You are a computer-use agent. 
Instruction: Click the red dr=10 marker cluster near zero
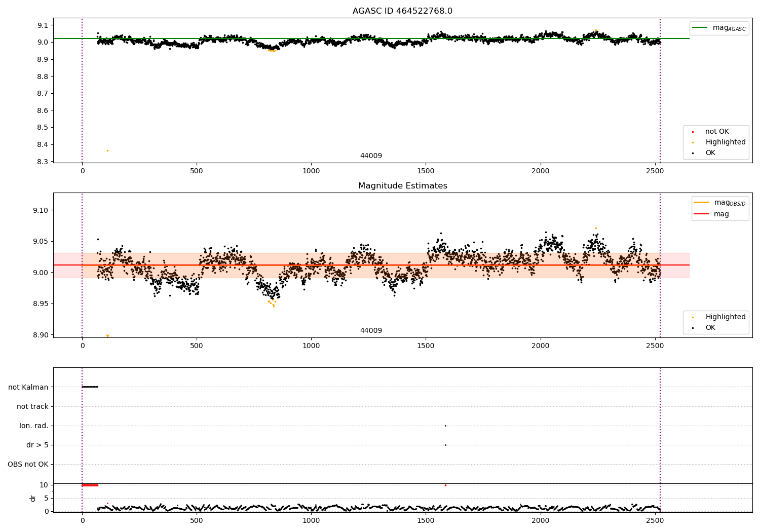pyautogui.click(x=90, y=485)
